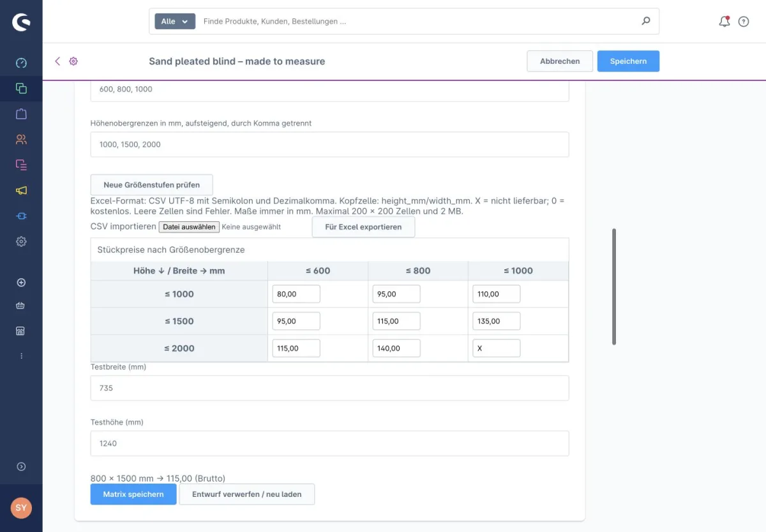Focus the search field Finde Produkte

pos(418,21)
